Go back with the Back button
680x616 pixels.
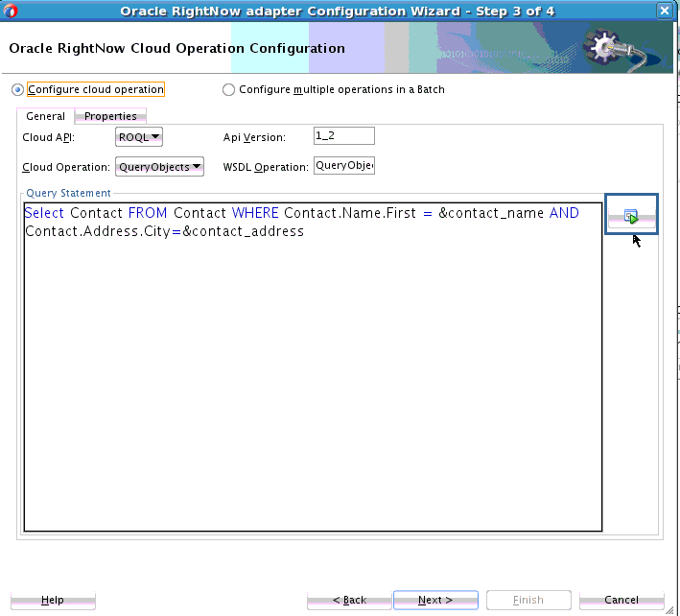click(x=349, y=600)
